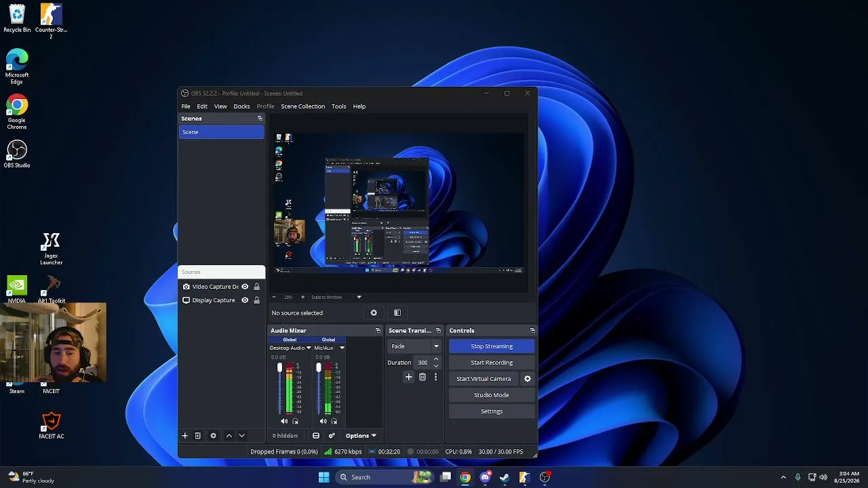The height and width of the screenshot is (488, 868).
Task: Move the source up with the up arrow
Action: pos(229,436)
